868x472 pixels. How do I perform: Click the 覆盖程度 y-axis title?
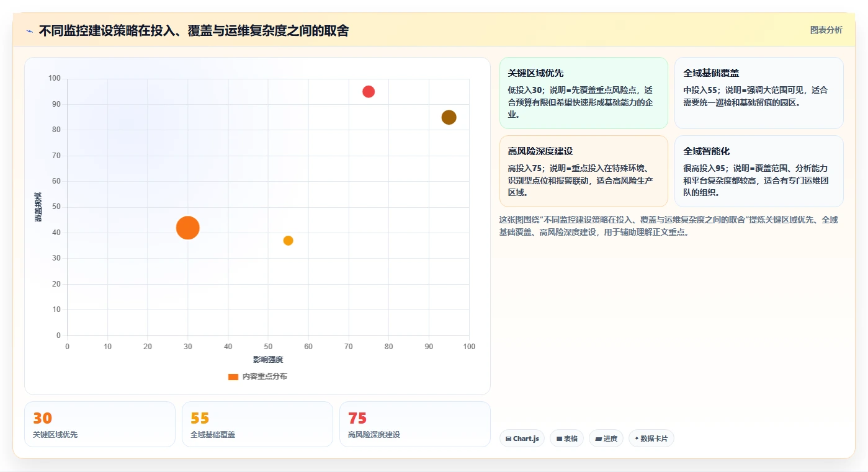pyautogui.click(x=38, y=207)
